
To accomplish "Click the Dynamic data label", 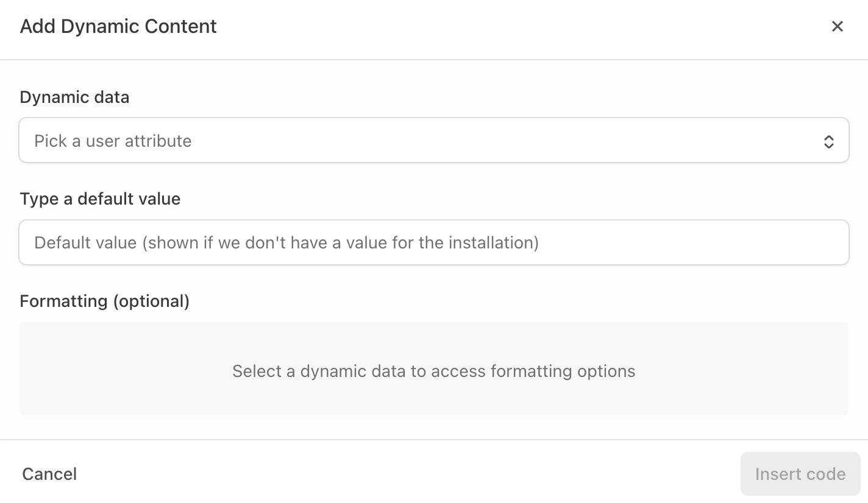I will click(74, 97).
